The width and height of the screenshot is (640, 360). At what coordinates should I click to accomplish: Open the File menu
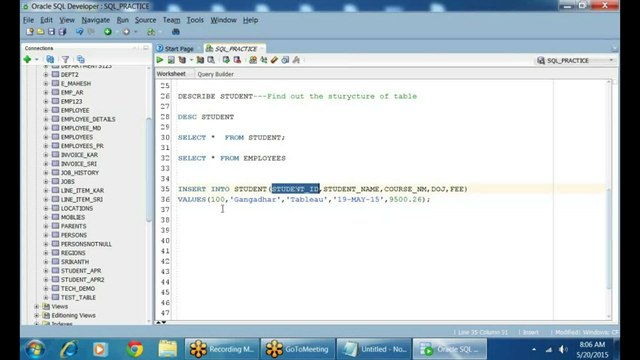click(29, 20)
